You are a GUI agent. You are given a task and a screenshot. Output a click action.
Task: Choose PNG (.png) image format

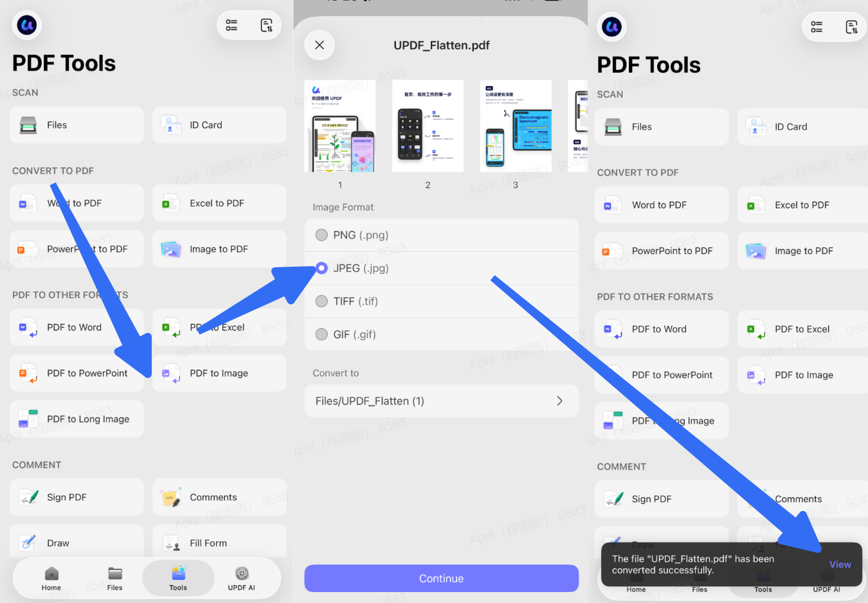point(442,235)
